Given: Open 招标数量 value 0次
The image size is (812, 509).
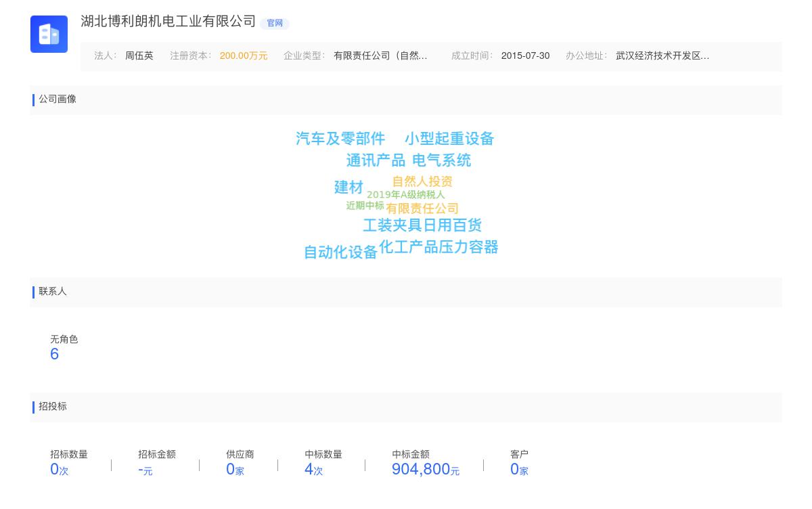Looking at the screenshot, I should pos(60,470).
